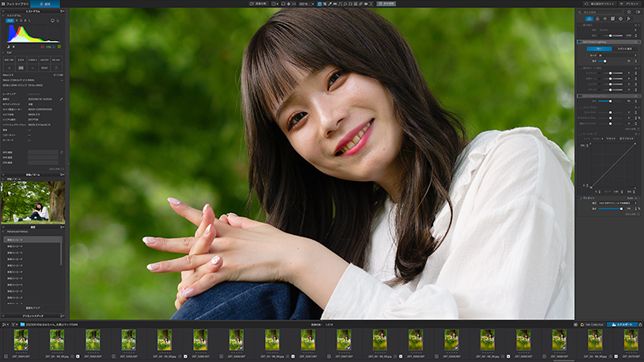The height and width of the screenshot is (362, 644).
Task: Switch to the Customize (設定) tab
Action: click(x=45, y=4)
